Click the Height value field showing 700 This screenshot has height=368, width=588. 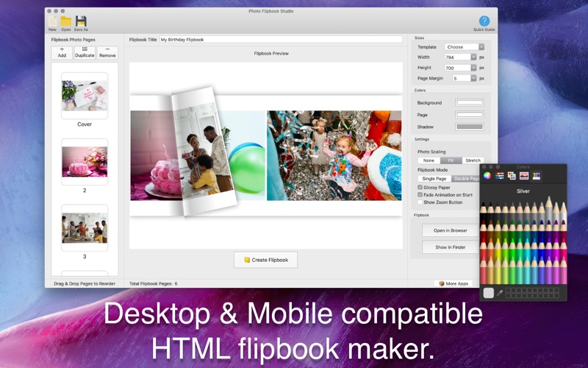tap(457, 68)
